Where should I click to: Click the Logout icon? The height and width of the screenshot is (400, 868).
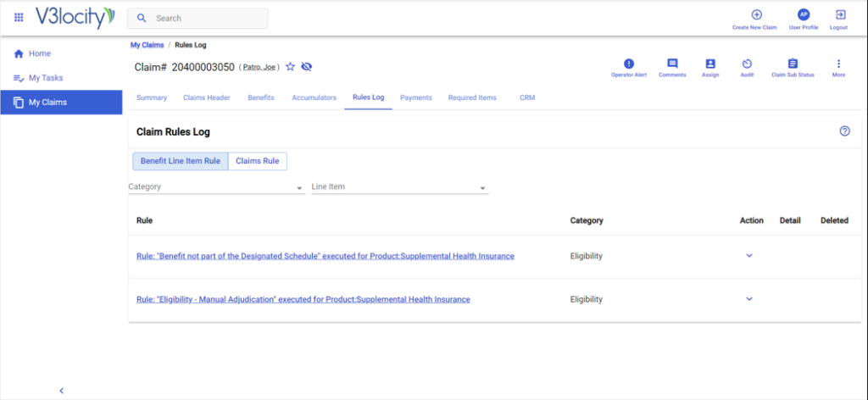pos(839,15)
